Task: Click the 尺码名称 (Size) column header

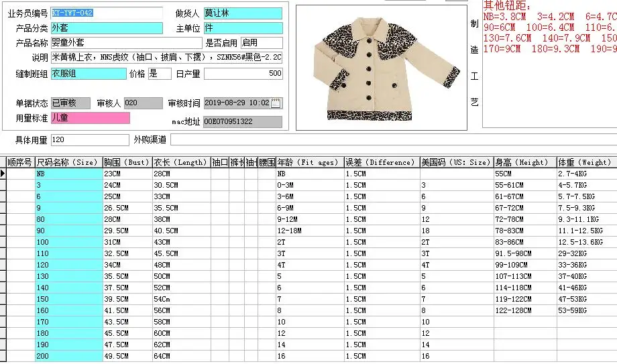Action: 69,162
